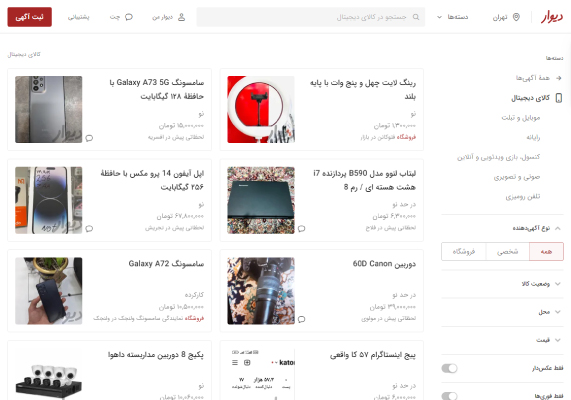The image size is (571, 400).
Task: Click the chat bubble icon in header
Action: [129, 17]
